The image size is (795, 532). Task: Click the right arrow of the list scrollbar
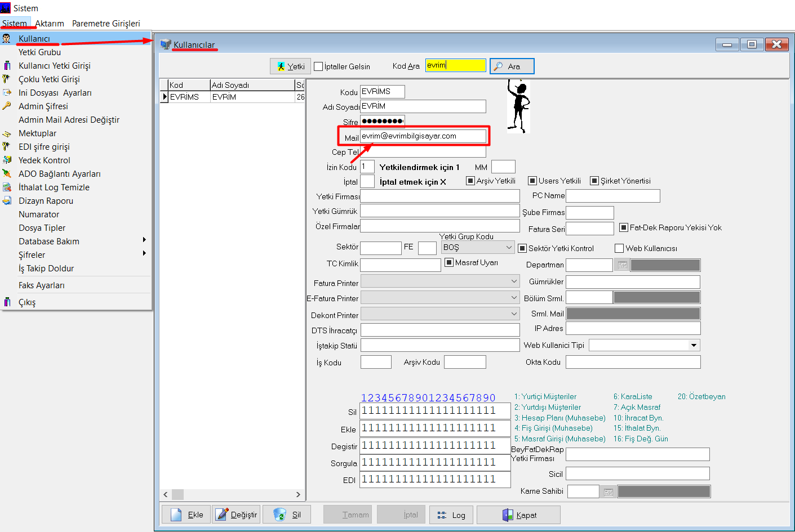tap(298, 494)
